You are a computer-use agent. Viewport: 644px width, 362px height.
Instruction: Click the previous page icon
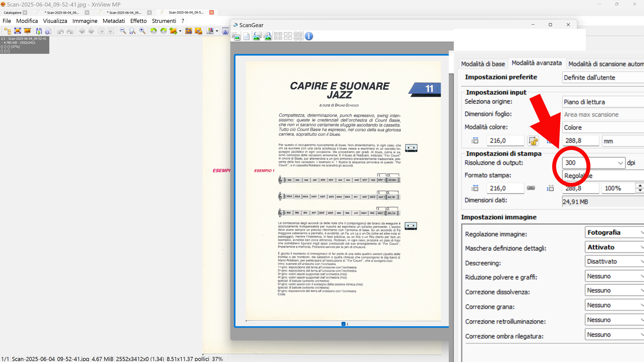(101, 31)
